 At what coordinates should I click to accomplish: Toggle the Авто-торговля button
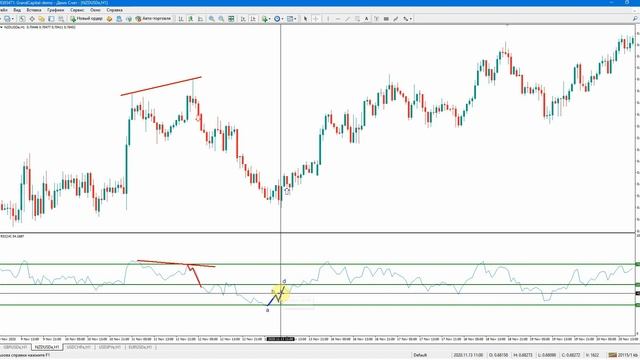153,19
